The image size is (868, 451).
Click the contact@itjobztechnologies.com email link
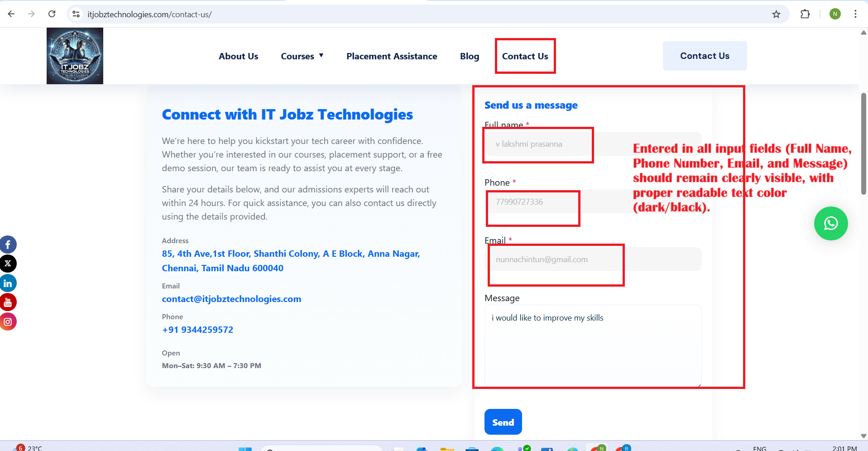231,299
